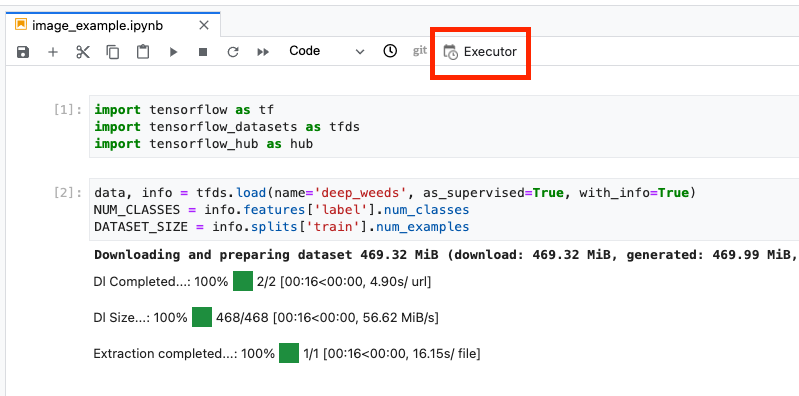Viewport: 799px width, 396px height.
Task: Close the image_example.ipynb tab
Action: click(x=204, y=25)
